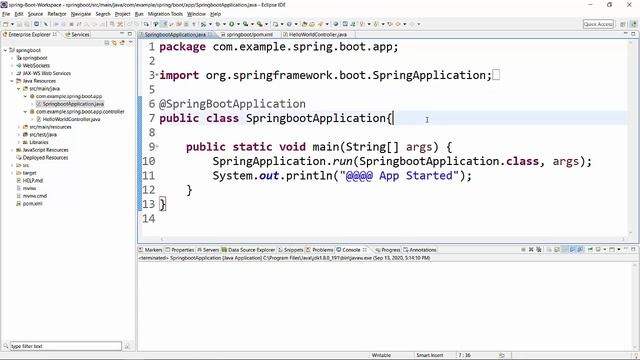Expand the Libraries tree node
The height and width of the screenshot is (360, 640).
point(19,142)
